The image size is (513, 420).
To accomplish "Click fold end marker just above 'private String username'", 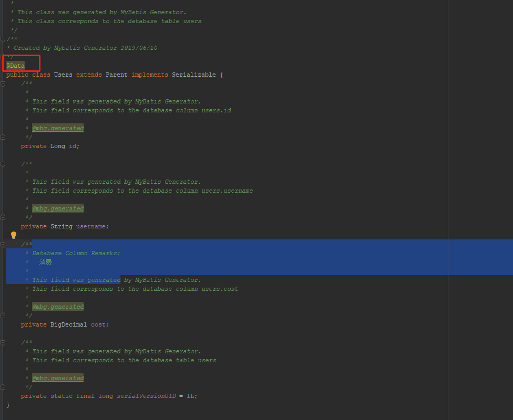I will (x=3, y=218).
